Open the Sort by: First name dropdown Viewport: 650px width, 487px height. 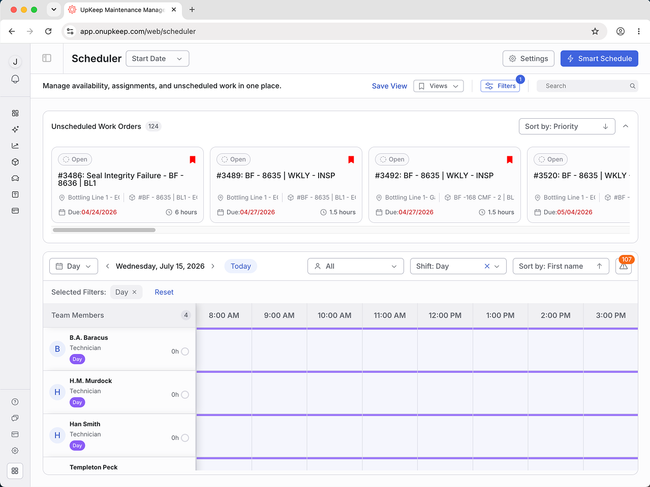560,266
